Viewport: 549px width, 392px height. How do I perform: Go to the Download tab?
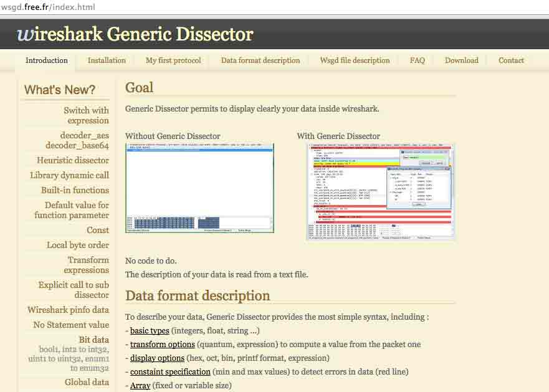point(462,60)
